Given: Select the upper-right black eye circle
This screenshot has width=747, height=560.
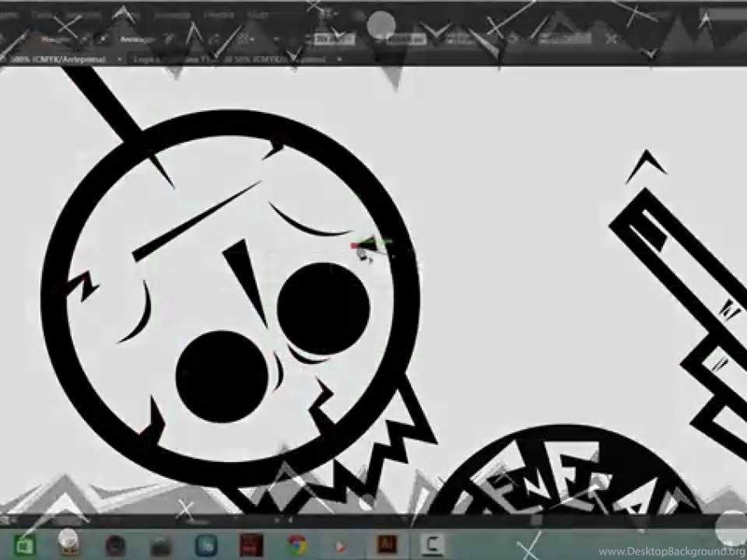Looking at the screenshot, I should click(x=323, y=309).
